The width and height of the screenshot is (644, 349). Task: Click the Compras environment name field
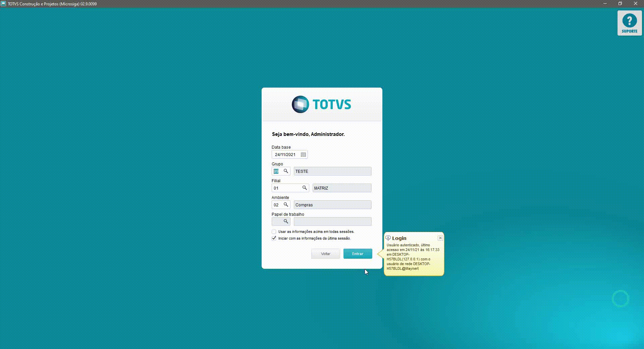332,205
